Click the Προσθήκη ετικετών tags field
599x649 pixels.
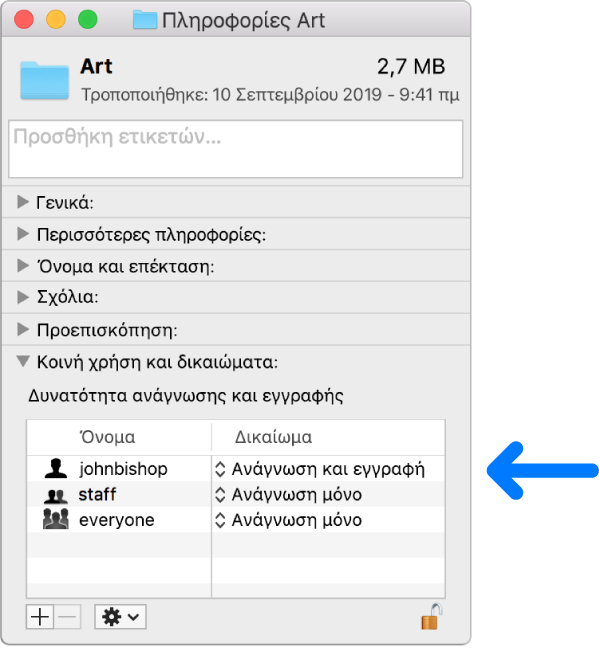236,149
